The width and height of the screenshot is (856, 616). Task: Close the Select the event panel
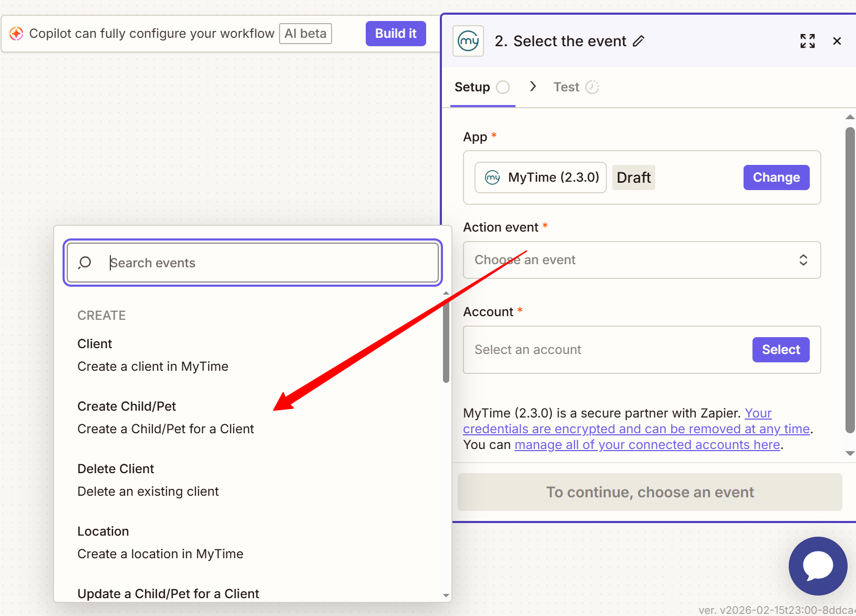(837, 41)
